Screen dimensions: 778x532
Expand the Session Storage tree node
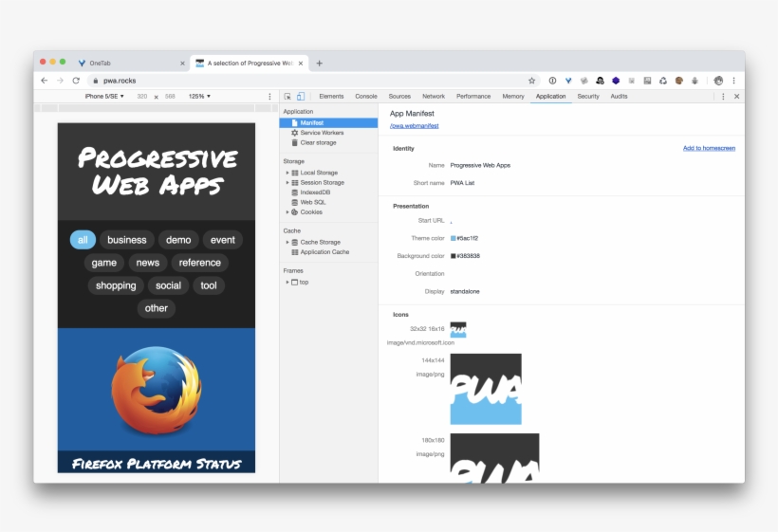287,182
